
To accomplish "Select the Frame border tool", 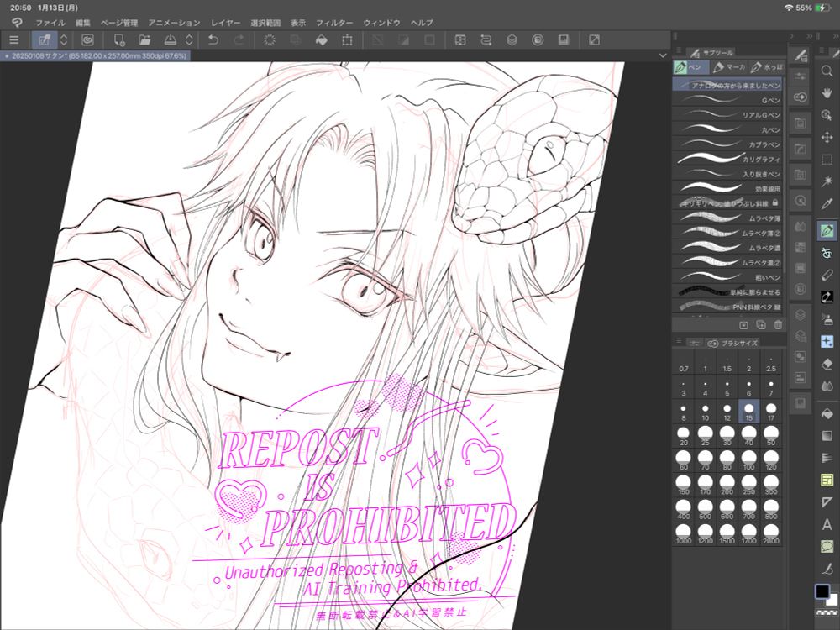I will coord(827,480).
